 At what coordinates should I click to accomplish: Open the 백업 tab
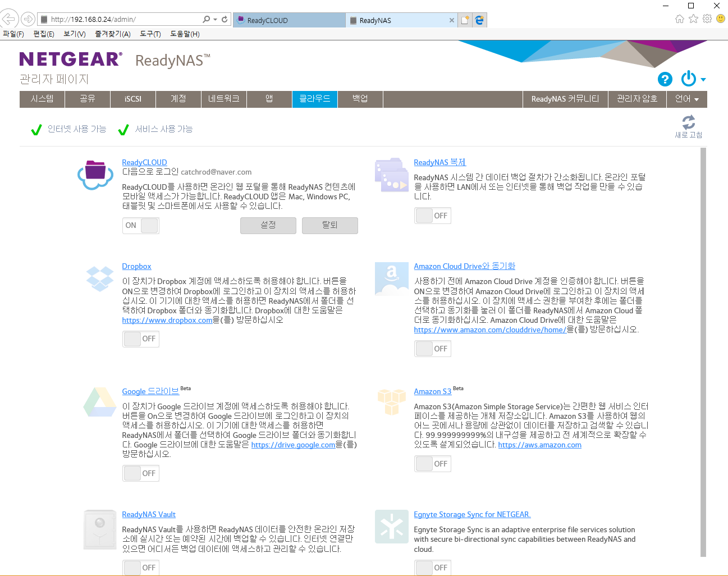360,99
